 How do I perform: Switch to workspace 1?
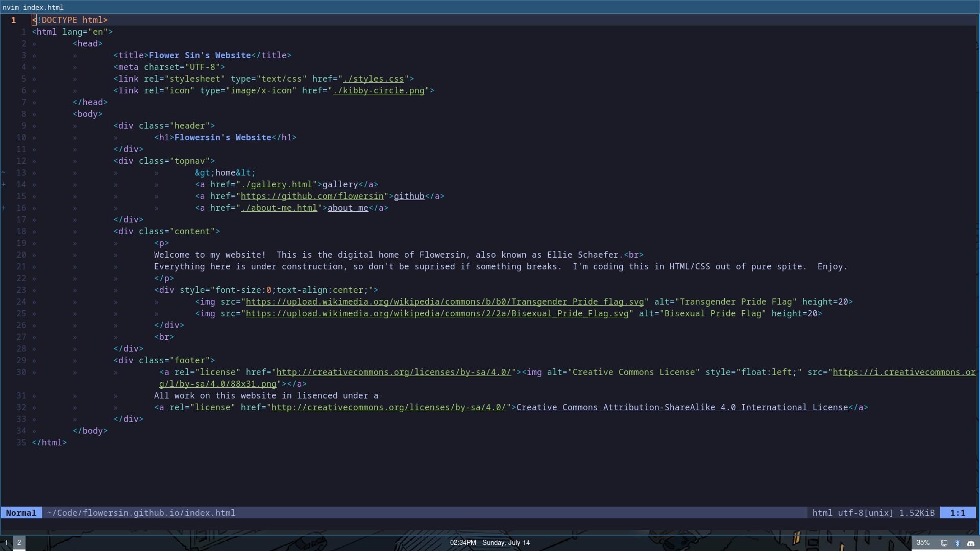coord(6,543)
